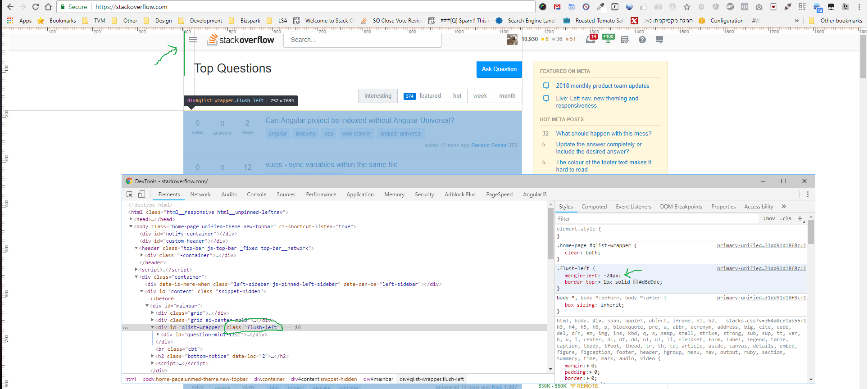This screenshot has height=389, width=868.
Task: Click the DevTools inspect element icon
Action: click(x=130, y=194)
